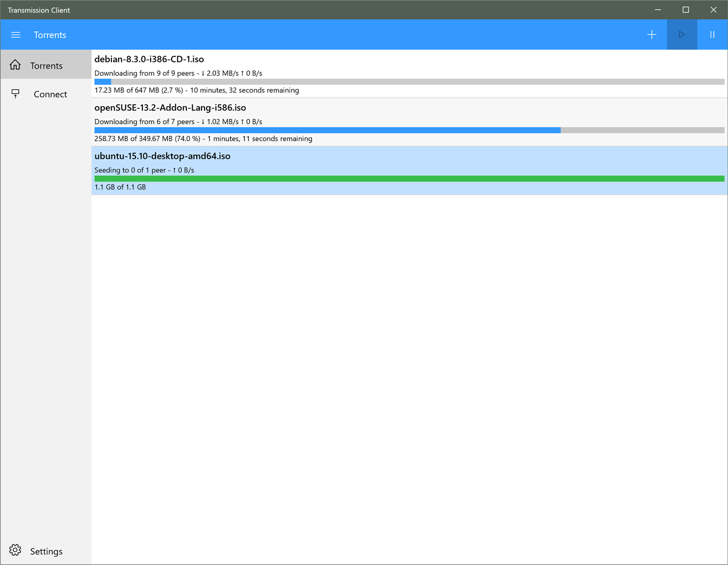728x565 pixels.
Task: Click the Connect label text
Action: pyautogui.click(x=50, y=94)
